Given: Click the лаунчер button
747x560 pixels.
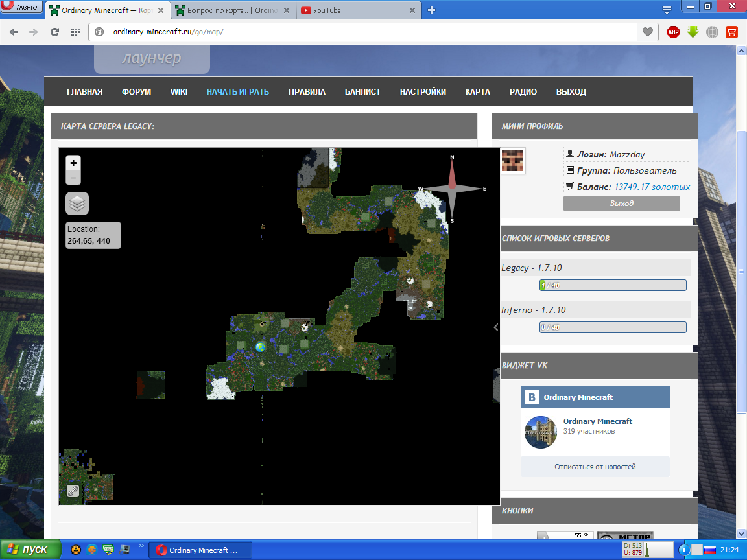Looking at the screenshot, I should [x=152, y=58].
